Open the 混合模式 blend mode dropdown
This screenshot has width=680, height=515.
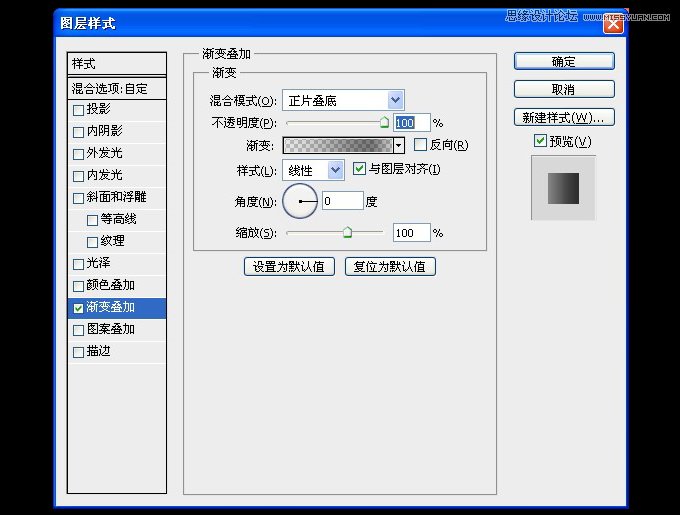pos(343,101)
